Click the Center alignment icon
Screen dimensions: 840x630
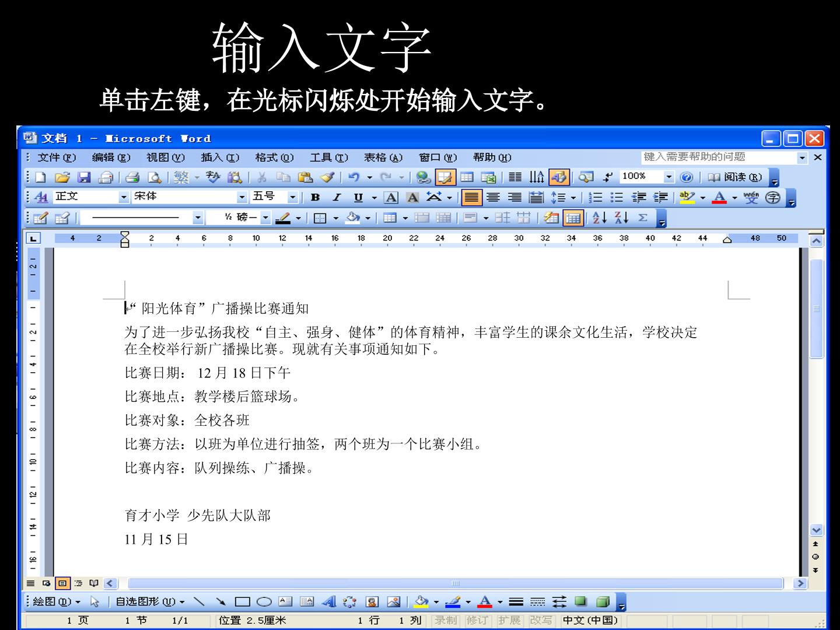494,198
